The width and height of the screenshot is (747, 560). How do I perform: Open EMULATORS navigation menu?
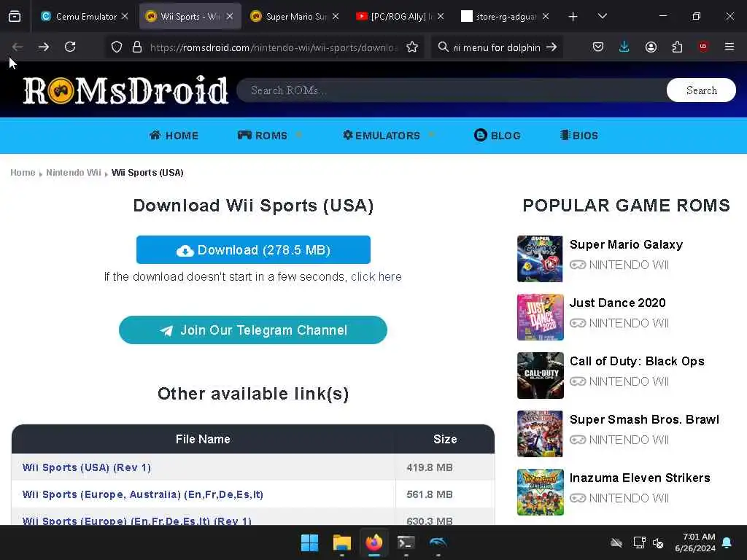coord(382,136)
